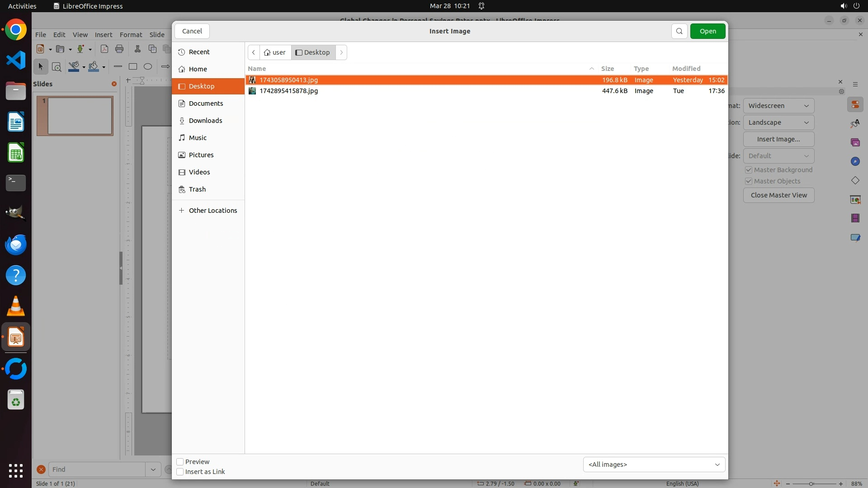Click the forward arrow in path bar
Viewport: 868px width, 488px height.
click(x=341, y=52)
